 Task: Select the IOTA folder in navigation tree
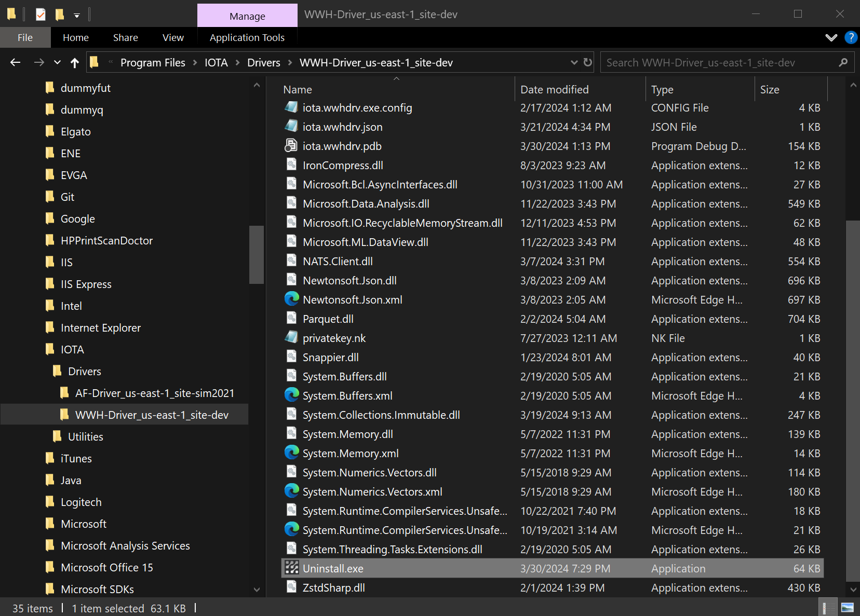[x=72, y=350]
